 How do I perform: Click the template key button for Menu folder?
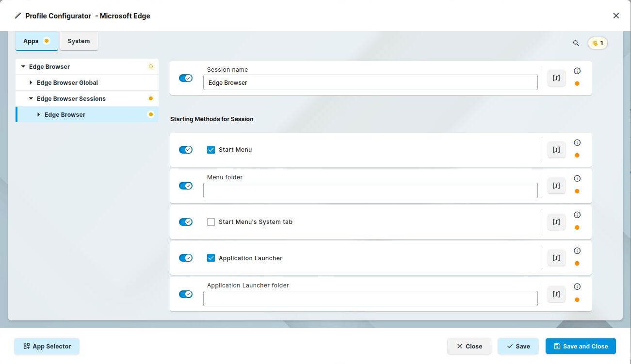pos(556,186)
